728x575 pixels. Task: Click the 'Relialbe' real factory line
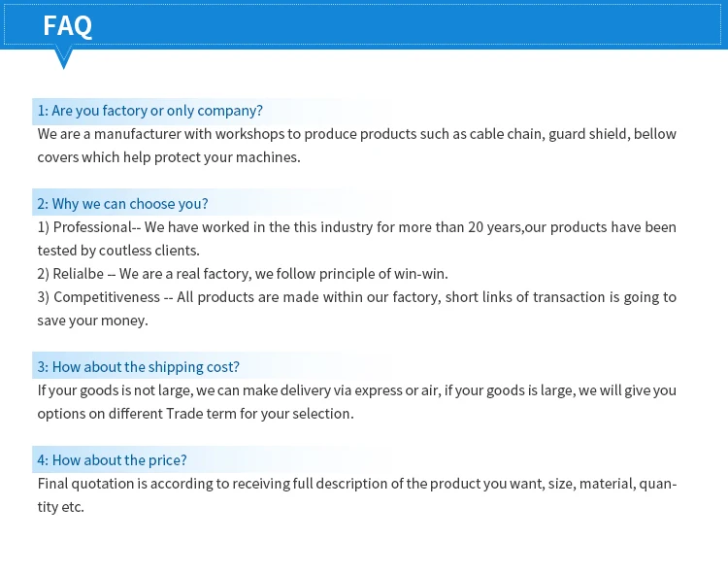(243, 274)
